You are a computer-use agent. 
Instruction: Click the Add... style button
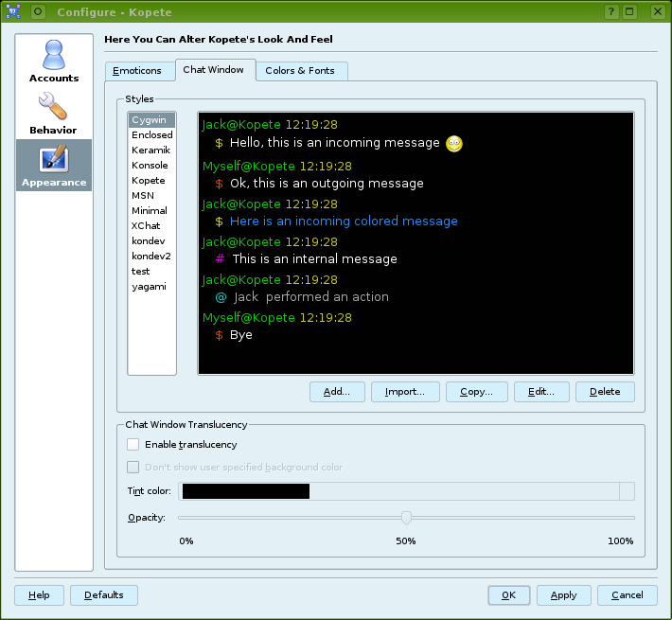tap(337, 392)
